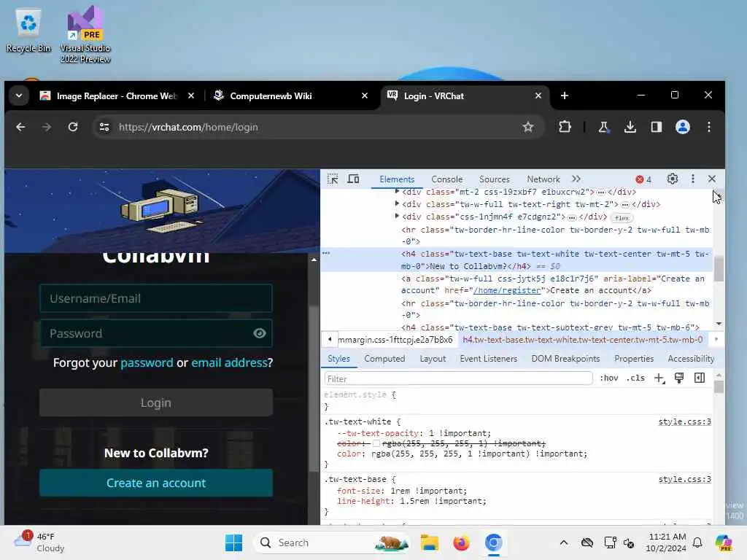
Task: Expand the tw-w-full tw-text-right div node
Action: [397, 204]
